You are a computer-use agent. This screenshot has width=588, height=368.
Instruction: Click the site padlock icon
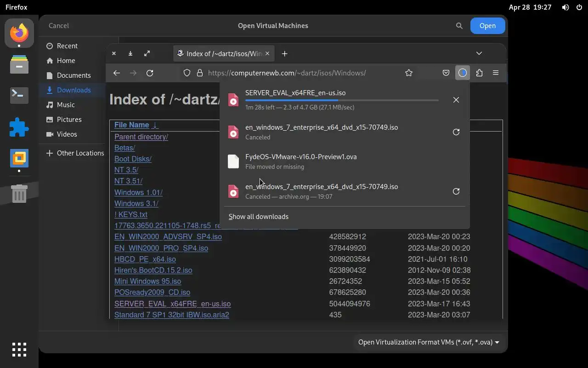click(199, 73)
